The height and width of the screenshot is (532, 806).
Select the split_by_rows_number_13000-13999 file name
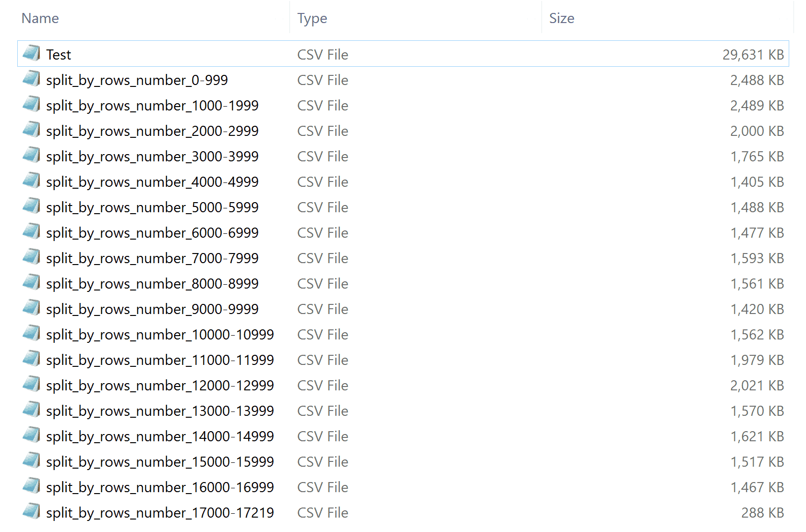pos(160,411)
